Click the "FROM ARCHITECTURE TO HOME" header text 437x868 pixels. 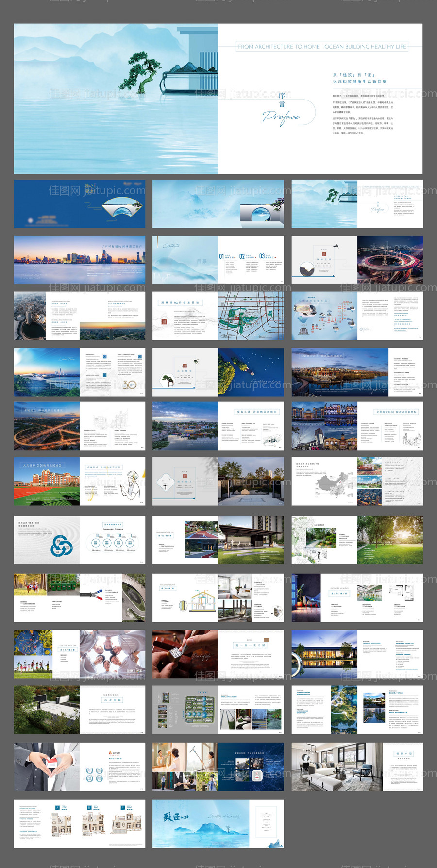pyautogui.click(x=278, y=47)
